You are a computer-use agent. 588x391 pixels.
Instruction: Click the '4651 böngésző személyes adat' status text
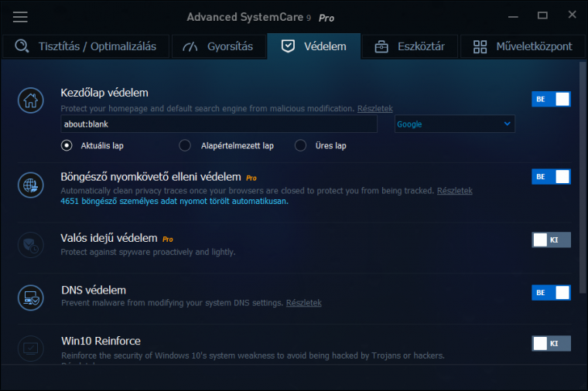tap(174, 201)
